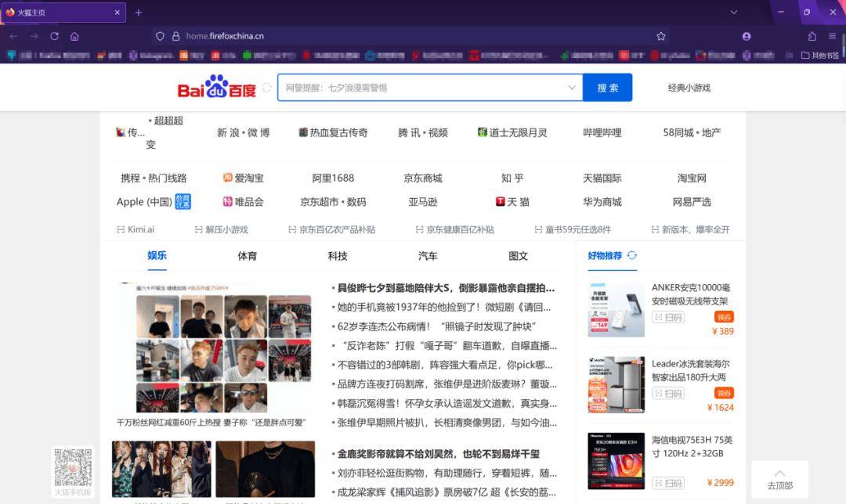This screenshot has height=504, width=846.
Task: Click the shield tracking protection icon
Action: (x=160, y=36)
